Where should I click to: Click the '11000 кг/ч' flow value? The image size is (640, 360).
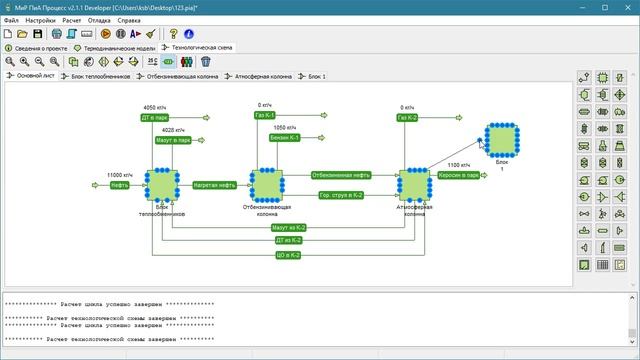tap(120, 175)
